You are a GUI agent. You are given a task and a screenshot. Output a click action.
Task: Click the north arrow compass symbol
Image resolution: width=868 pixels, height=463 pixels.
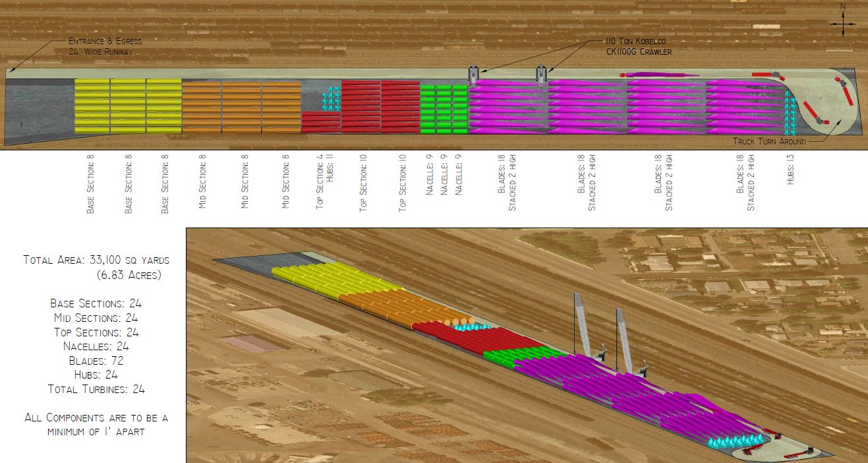(x=842, y=23)
